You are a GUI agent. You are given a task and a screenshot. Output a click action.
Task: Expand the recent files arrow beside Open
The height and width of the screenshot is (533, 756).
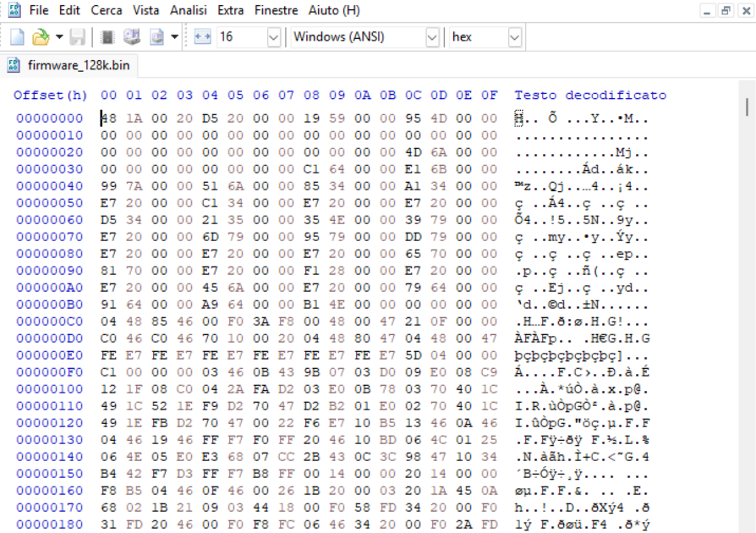tap(59, 37)
